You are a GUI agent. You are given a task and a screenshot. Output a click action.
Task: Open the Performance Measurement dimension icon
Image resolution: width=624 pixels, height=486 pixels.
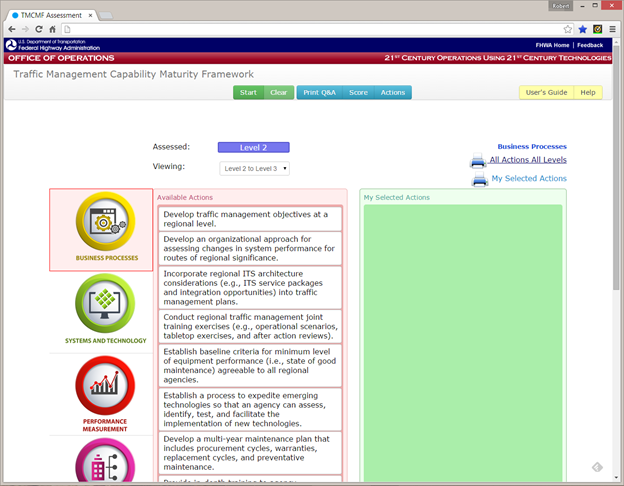[105, 385]
